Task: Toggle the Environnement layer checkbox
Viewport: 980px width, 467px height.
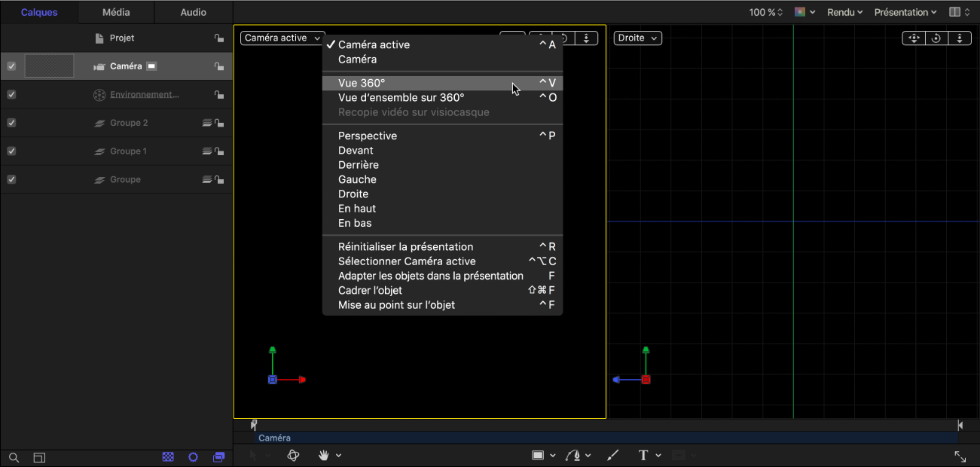Action: coord(11,95)
